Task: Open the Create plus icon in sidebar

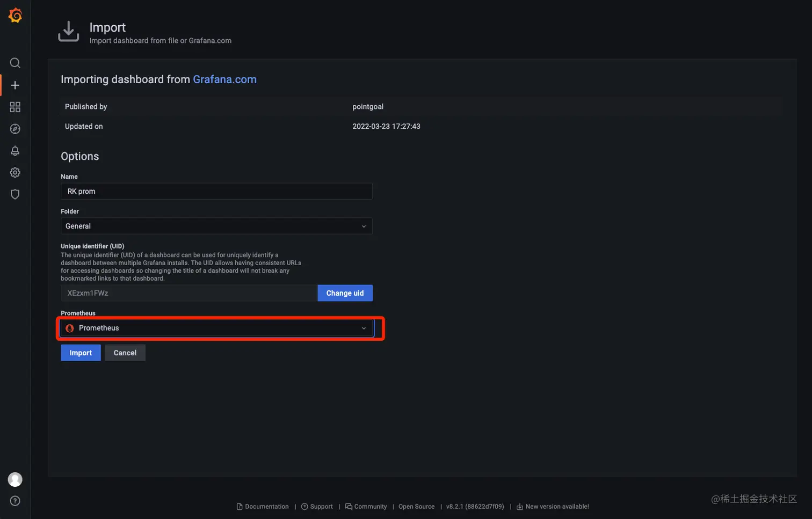Action: (15, 85)
